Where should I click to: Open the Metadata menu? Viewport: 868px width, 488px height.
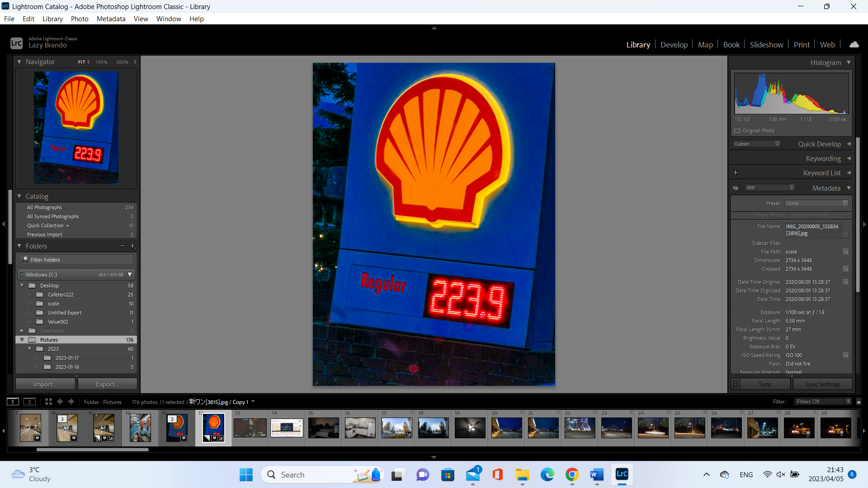(x=111, y=19)
